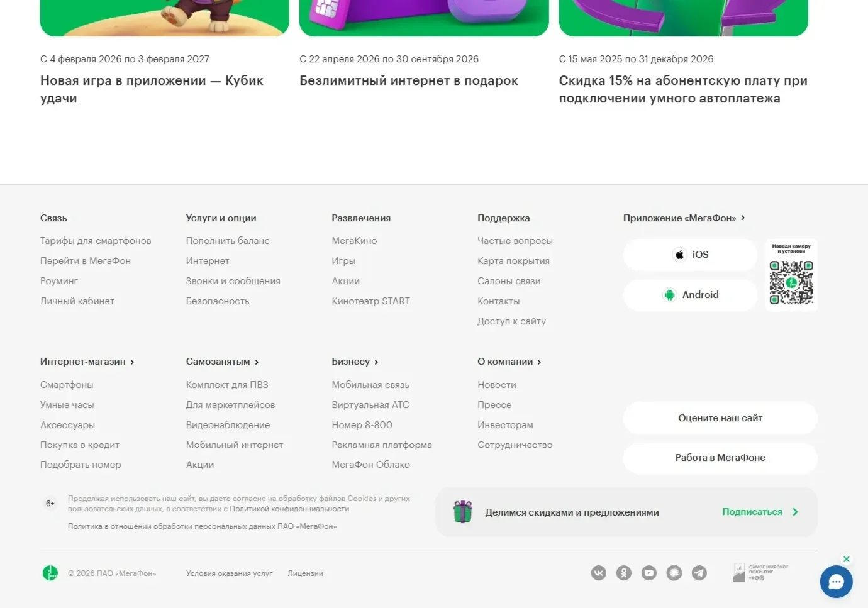Download the Android app
The image size is (868, 608).
coord(690,295)
